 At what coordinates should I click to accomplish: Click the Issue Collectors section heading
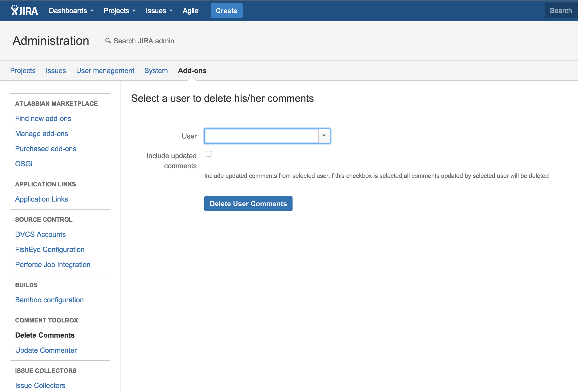point(46,371)
